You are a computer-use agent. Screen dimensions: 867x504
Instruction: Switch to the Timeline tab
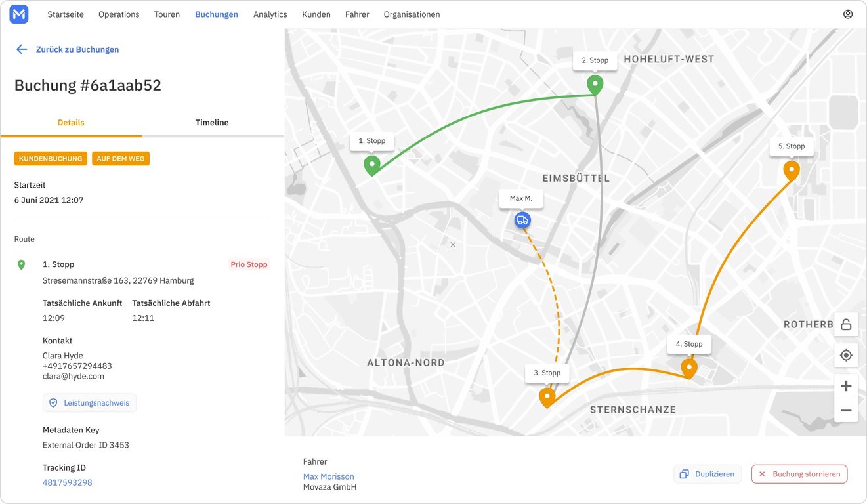[x=212, y=123]
